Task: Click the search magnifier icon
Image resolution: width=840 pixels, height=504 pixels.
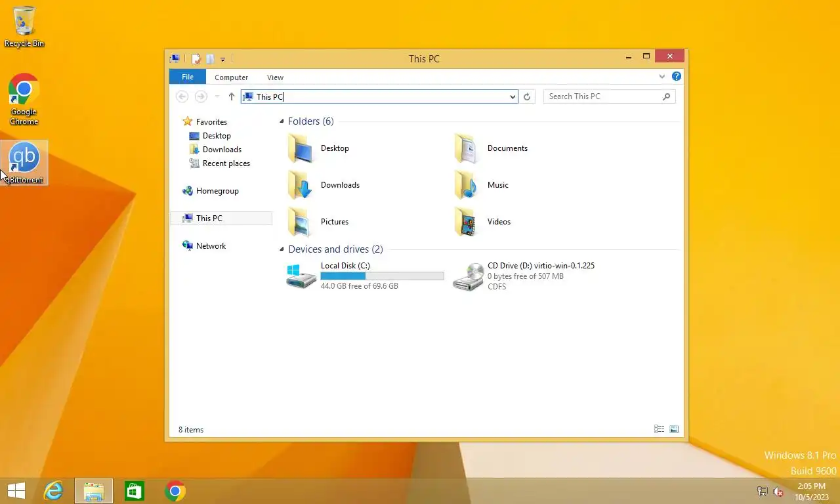Action: (x=667, y=96)
